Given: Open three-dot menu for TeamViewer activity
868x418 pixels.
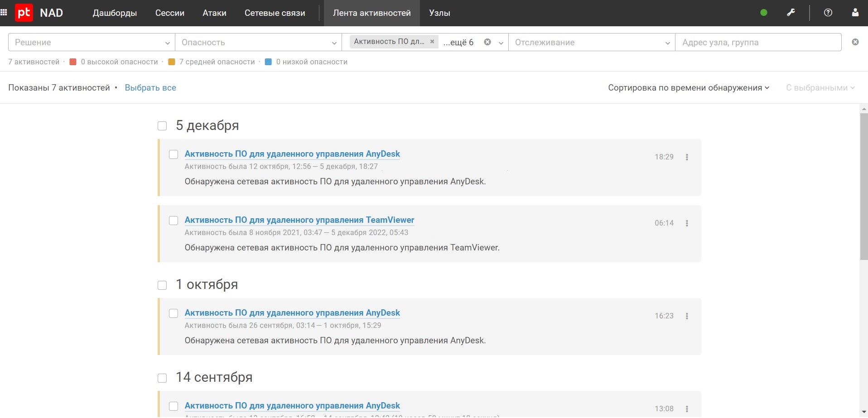Looking at the screenshot, I should 687,223.
